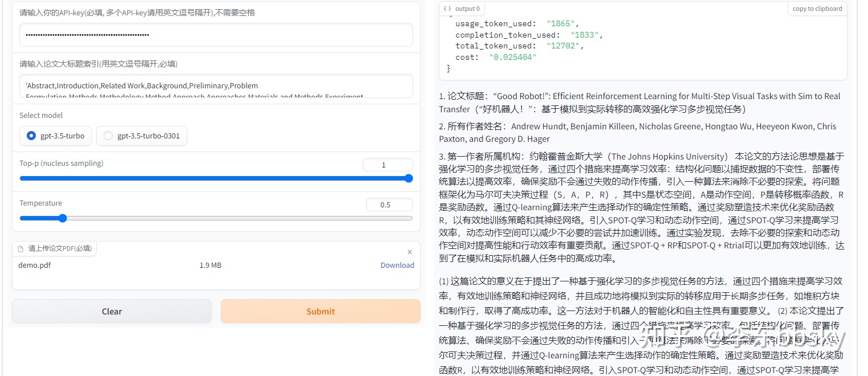Click copy to clipboard button
The width and height of the screenshot is (868, 376).
(817, 9)
